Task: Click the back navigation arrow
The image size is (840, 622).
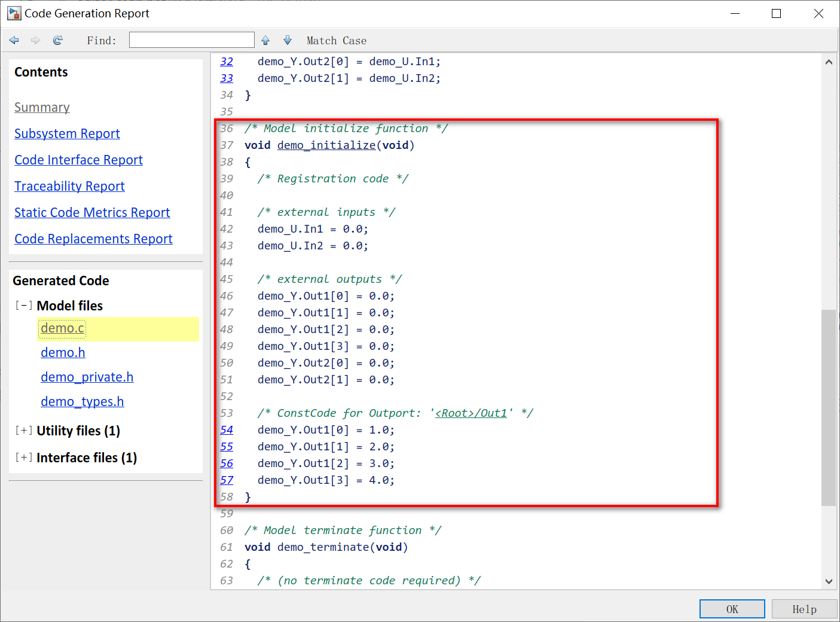Action: 14,40
